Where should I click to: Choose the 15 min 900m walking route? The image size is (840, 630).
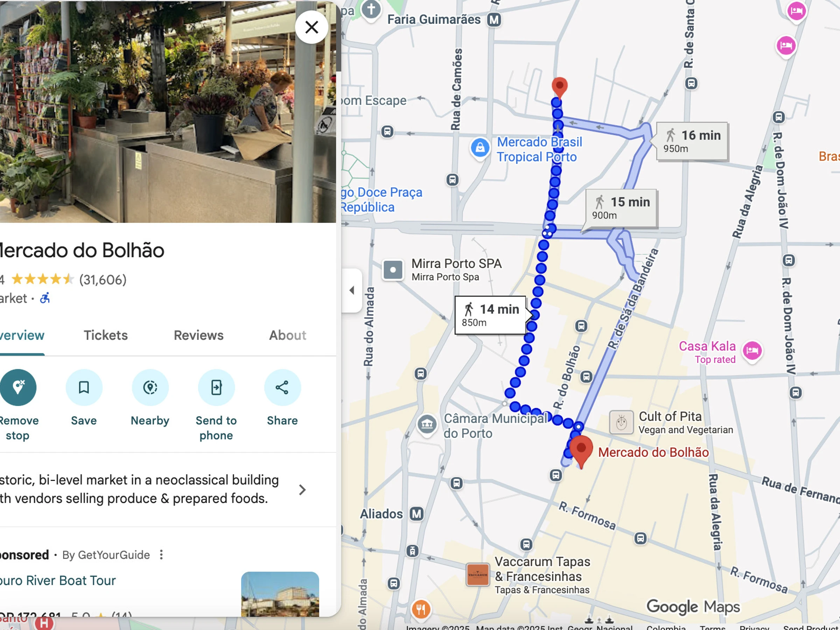[621, 208]
